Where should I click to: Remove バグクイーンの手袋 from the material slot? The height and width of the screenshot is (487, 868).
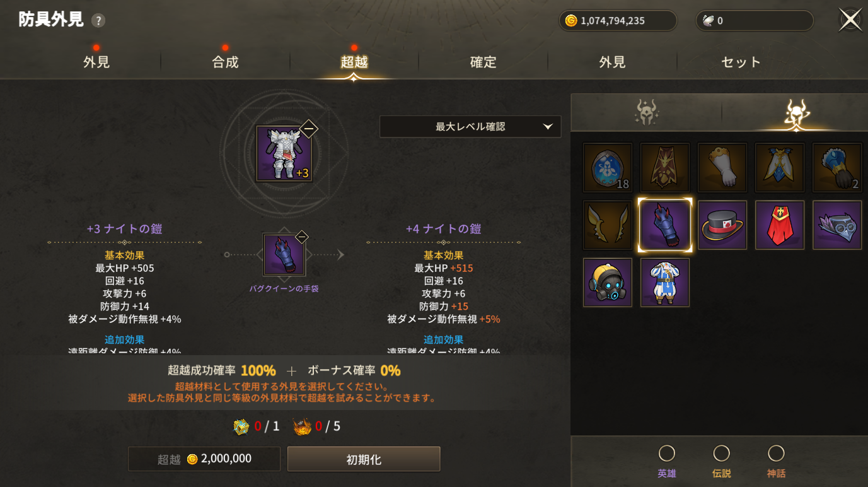pyautogui.click(x=302, y=237)
